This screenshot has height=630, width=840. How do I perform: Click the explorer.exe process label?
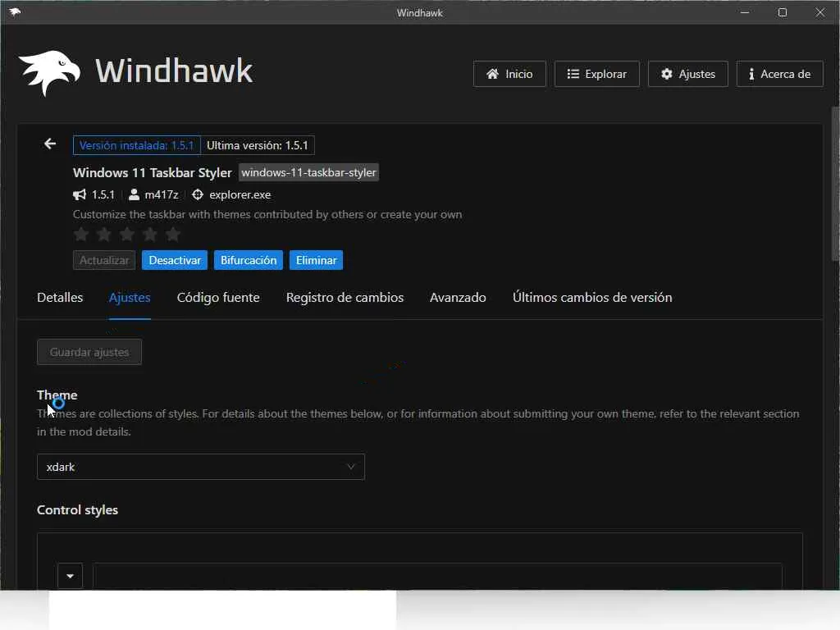240,194
